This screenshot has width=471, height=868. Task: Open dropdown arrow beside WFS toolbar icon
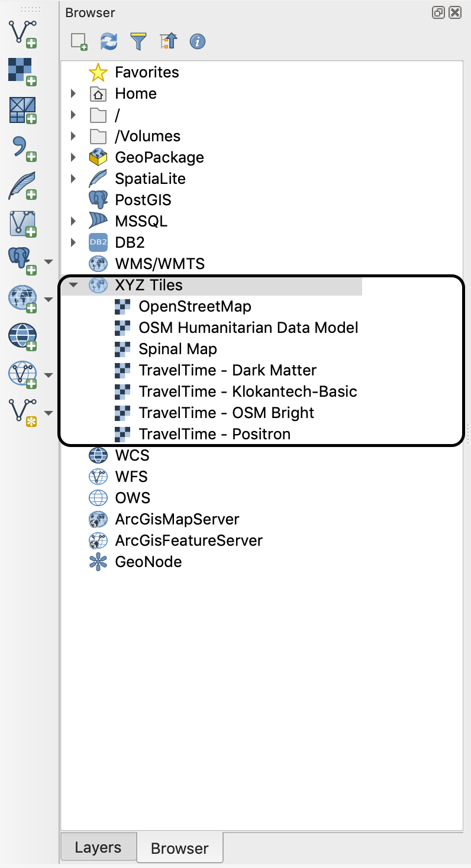pos(49,375)
